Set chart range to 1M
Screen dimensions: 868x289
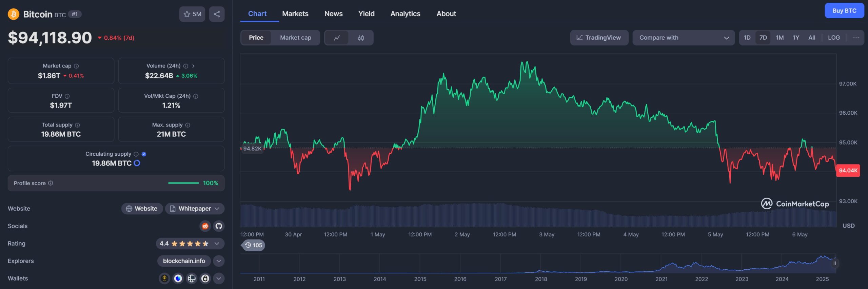780,38
